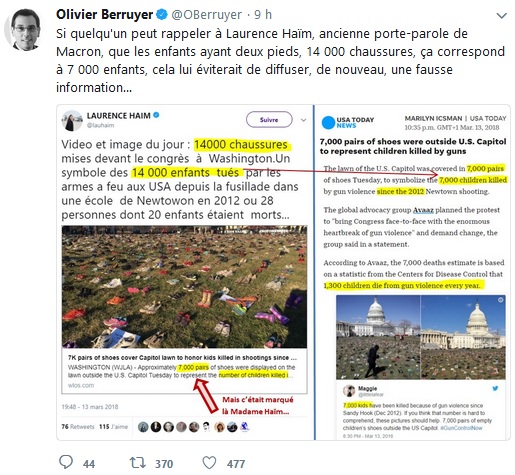Click the Suivre follow button

269,120
